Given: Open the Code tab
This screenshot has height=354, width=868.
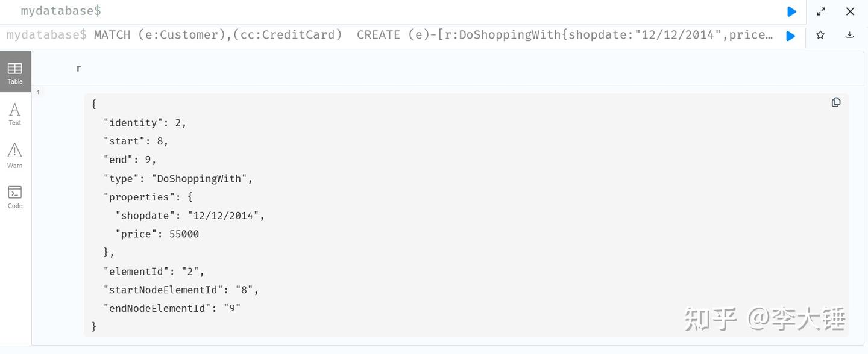Looking at the screenshot, I should point(15,196).
